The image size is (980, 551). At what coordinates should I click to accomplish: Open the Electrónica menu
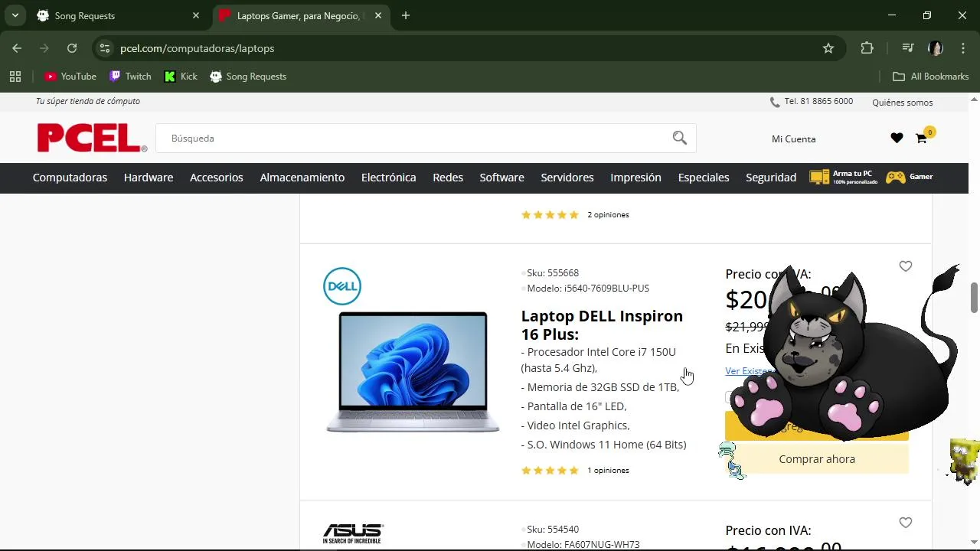pos(389,178)
